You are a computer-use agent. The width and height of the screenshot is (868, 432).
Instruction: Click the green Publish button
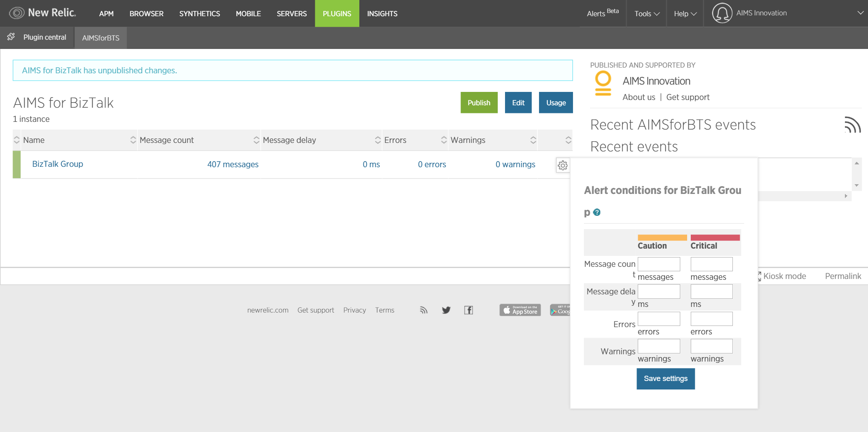(x=479, y=103)
